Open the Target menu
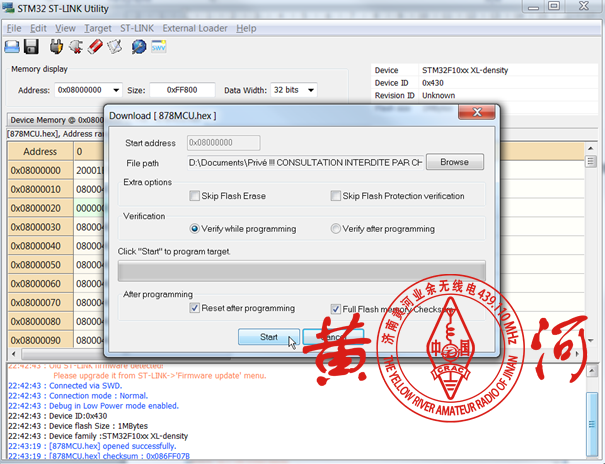Screen dimensions: 605x464 98,28
